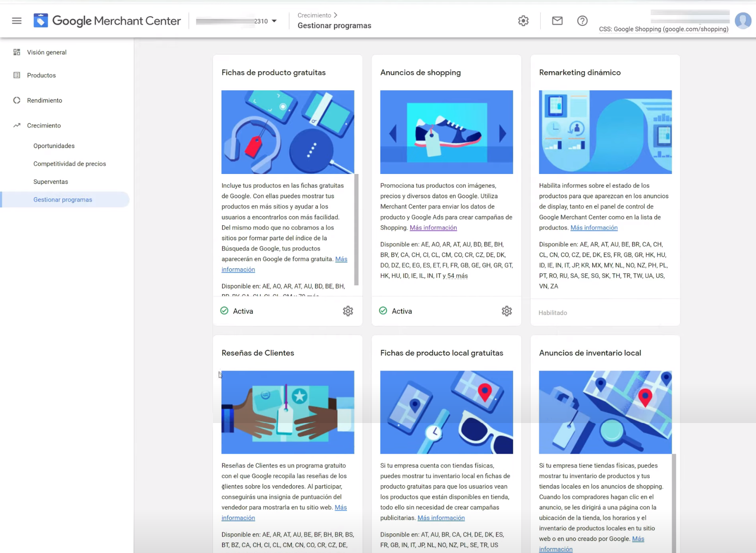
Task: Click the Anuncios de inventario local map illustration
Action: pos(605,412)
